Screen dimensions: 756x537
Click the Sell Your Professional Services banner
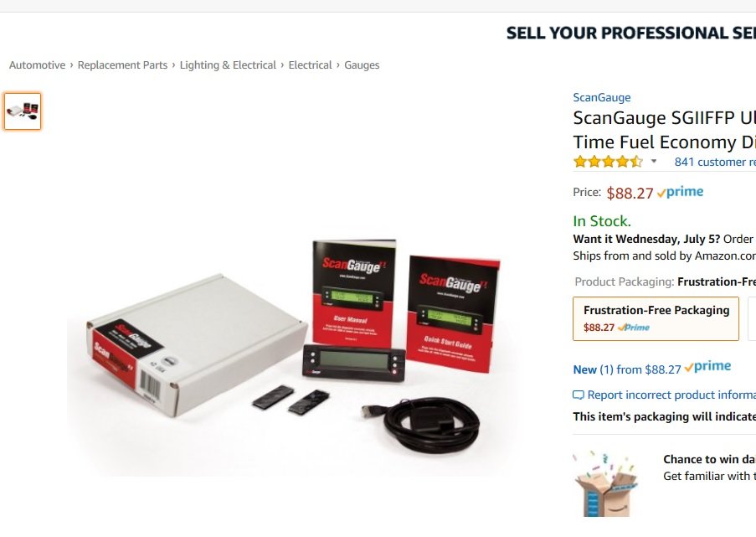tap(630, 33)
